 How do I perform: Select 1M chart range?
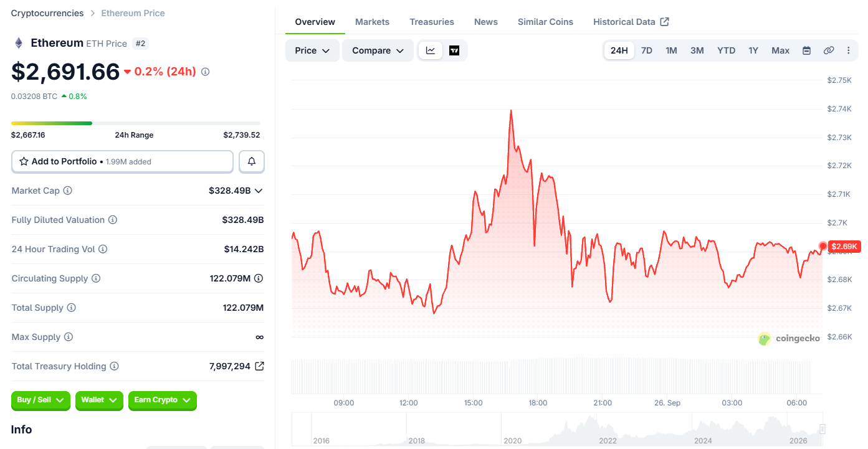tap(671, 50)
